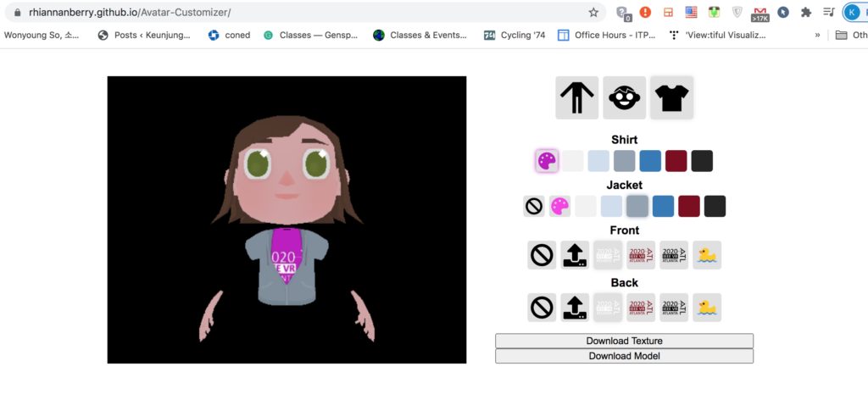This screenshot has height=411, width=868.
Task: Upload a custom Back image
Action: click(575, 308)
